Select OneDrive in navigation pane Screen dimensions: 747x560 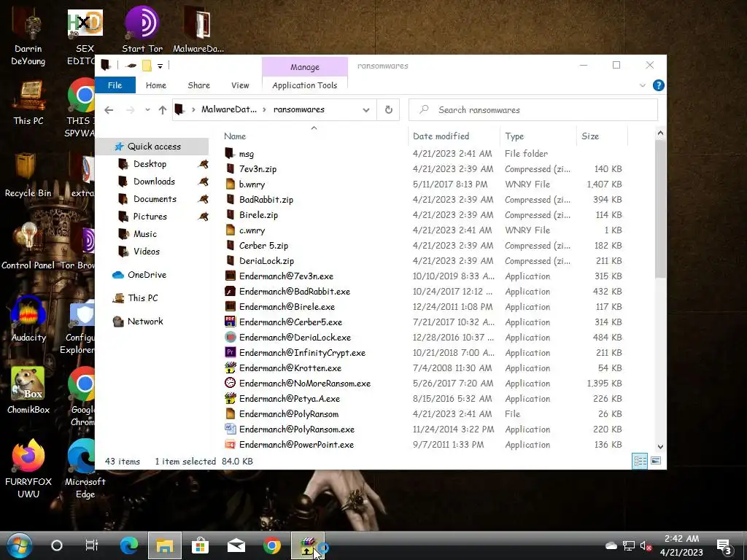(147, 275)
